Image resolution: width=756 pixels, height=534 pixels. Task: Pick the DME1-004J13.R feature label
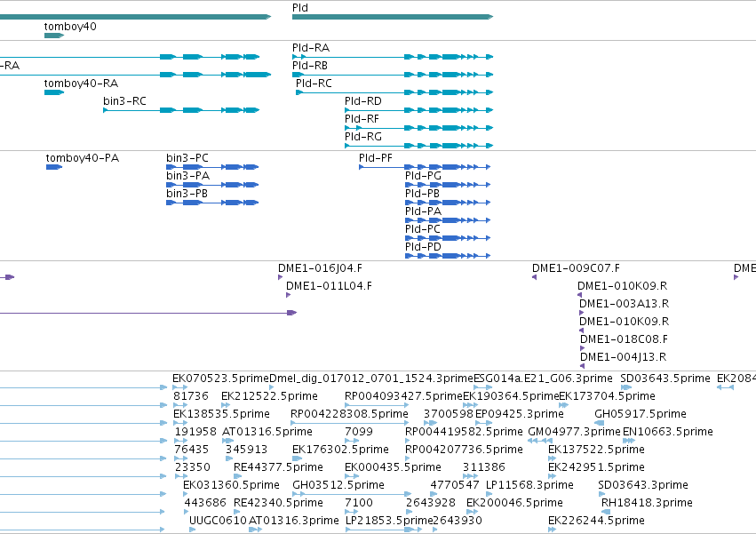624,357
